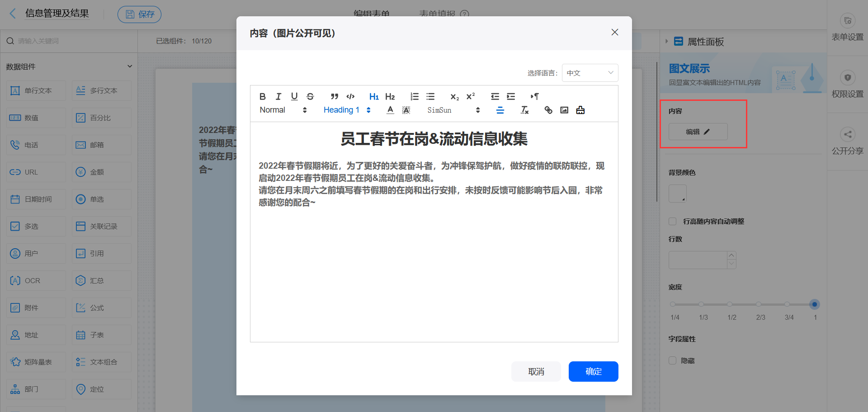The width and height of the screenshot is (868, 412).
Task: Insert a hyperlink
Action: click(x=548, y=109)
